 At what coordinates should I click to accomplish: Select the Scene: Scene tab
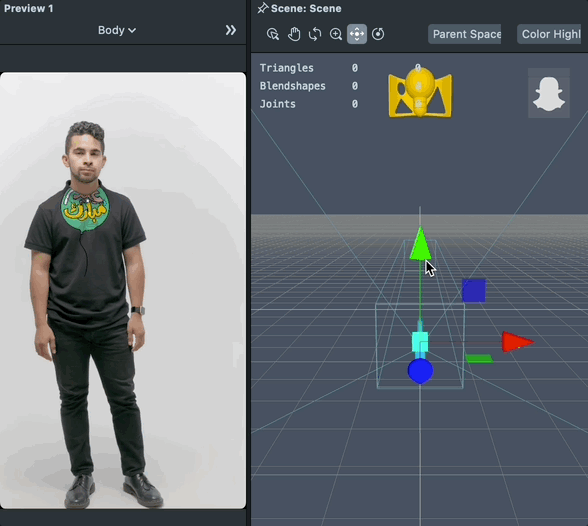click(306, 9)
